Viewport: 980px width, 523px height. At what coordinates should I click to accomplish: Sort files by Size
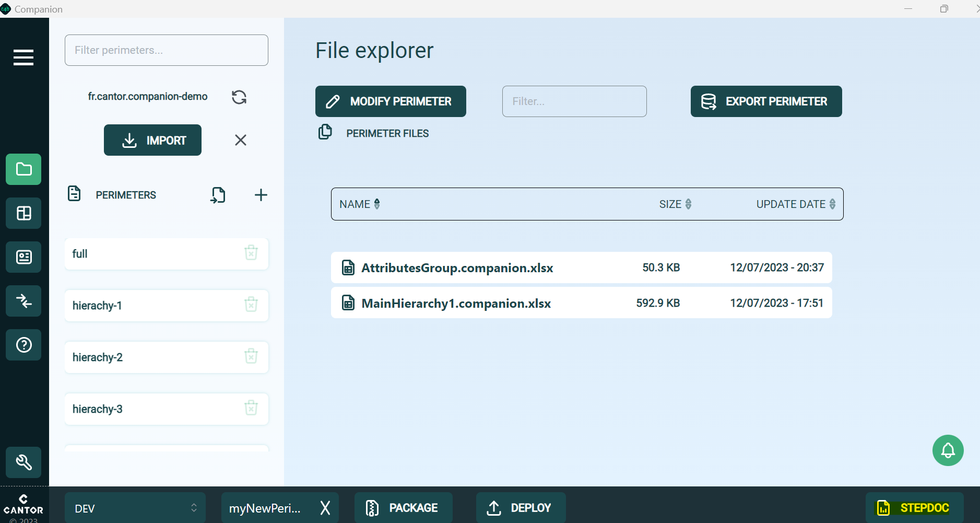point(676,204)
